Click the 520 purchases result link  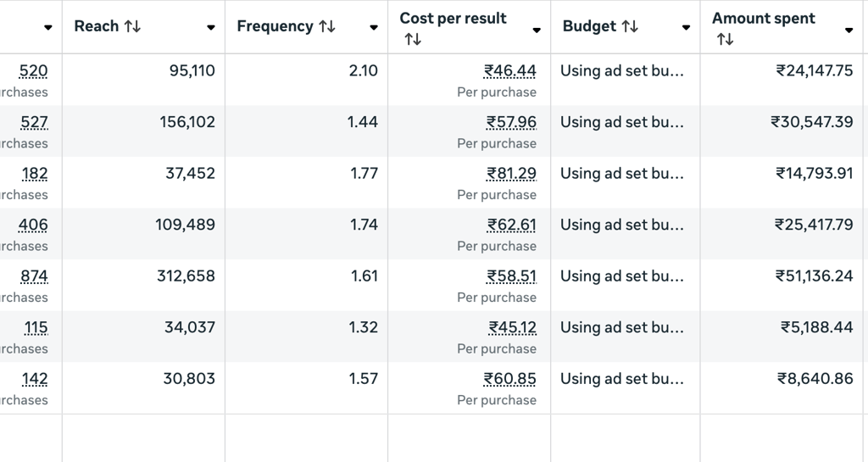(x=34, y=71)
